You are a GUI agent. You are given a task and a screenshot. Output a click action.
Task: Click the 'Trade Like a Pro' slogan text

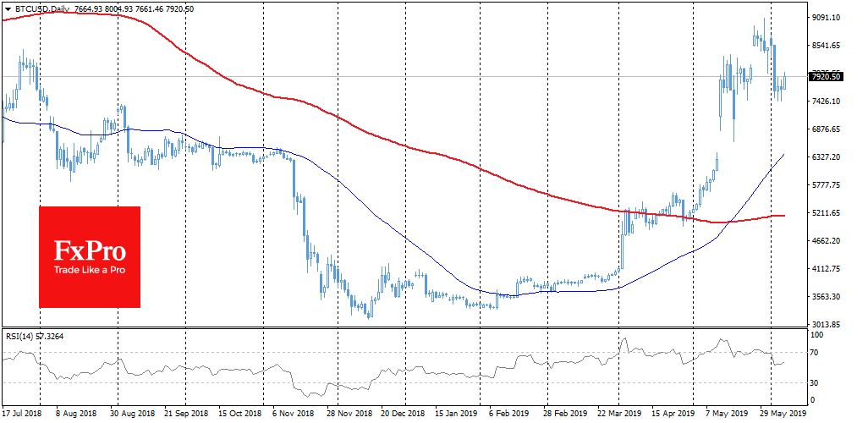coord(90,269)
